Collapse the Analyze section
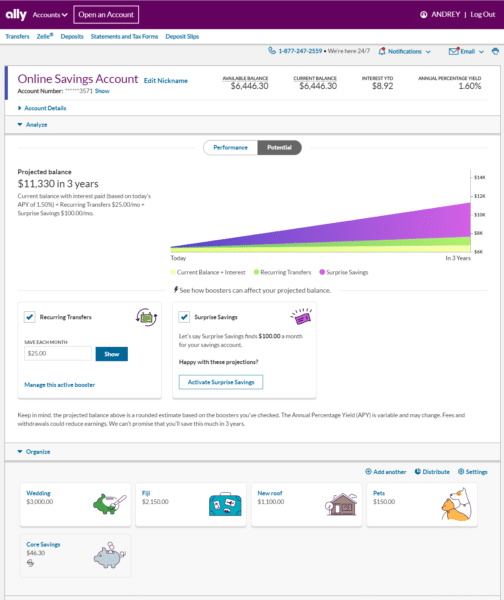The image size is (504, 600). click(x=33, y=125)
